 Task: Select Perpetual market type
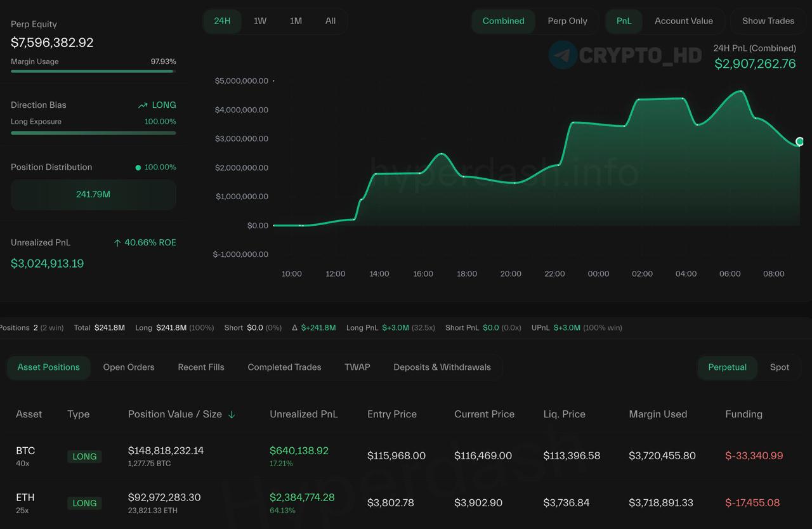[x=727, y=367]
